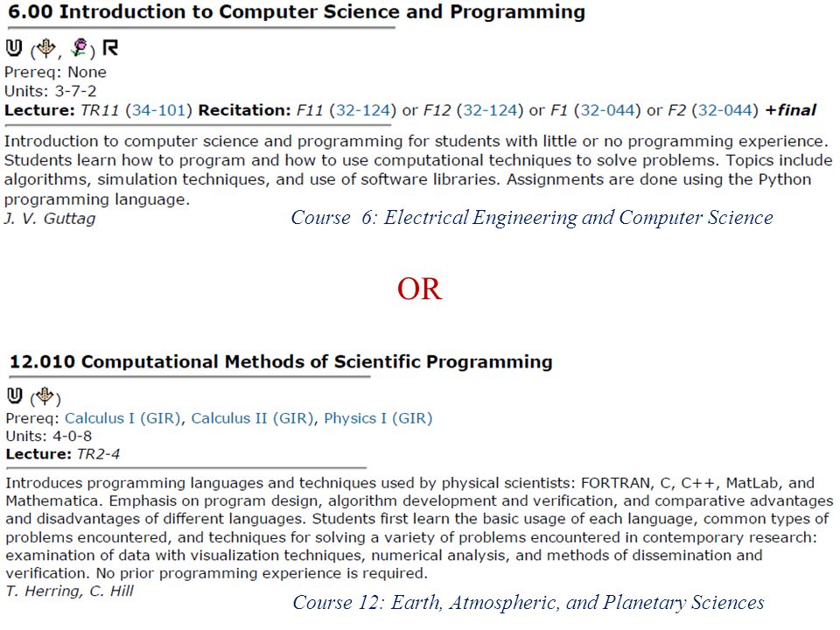
Task: Click the undergraduate U icon for 12.010
Action: tap(15, 396)
